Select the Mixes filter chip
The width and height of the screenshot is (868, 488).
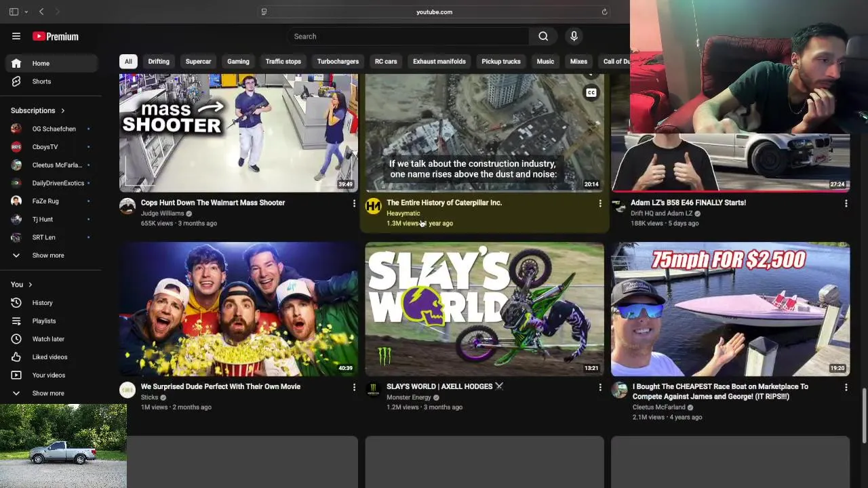(578, 62)
